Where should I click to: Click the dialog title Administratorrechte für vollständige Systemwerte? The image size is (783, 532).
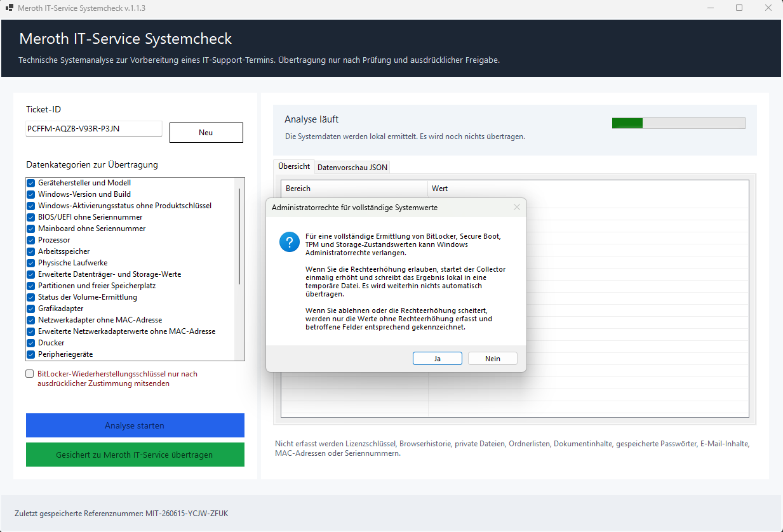click(x=354, y=208)
